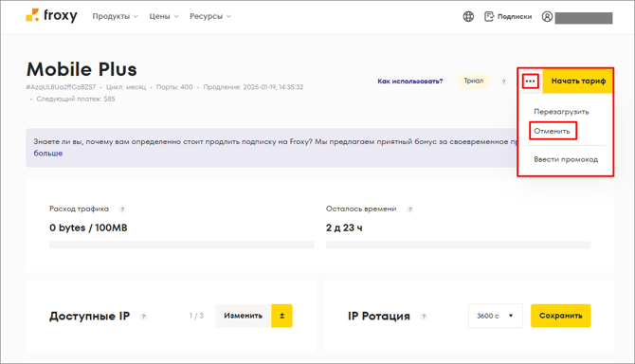
Task: Open the language globe icon
Action: [468, 17]
